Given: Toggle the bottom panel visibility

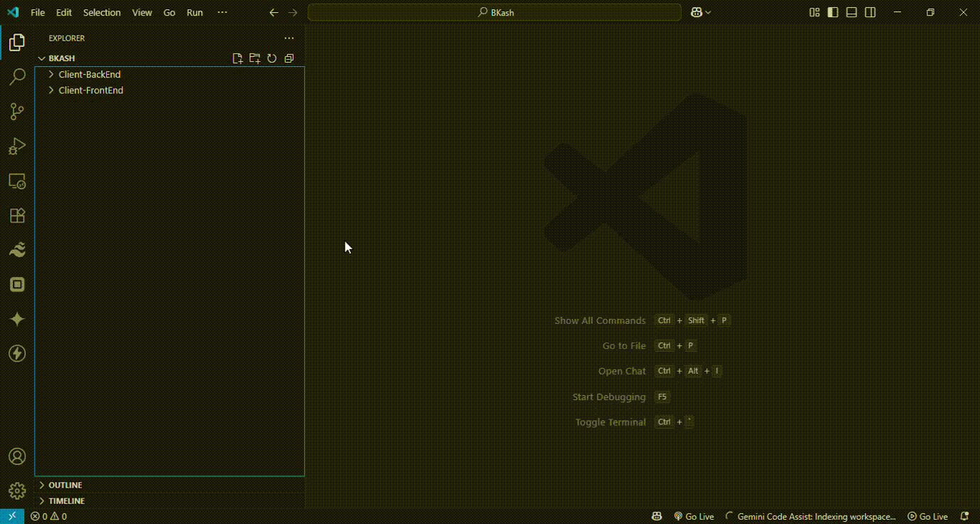Looking at the screenshot, I should [x=851, y=13].
